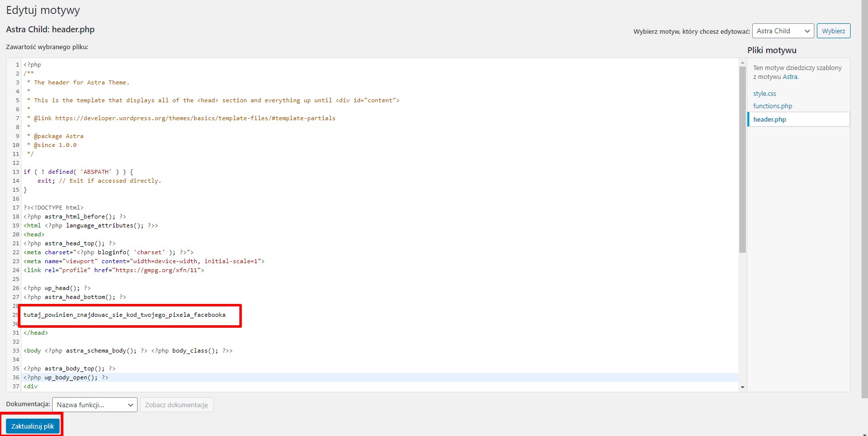Click the code editor vertical scrollbar thumb

(743, 160)
